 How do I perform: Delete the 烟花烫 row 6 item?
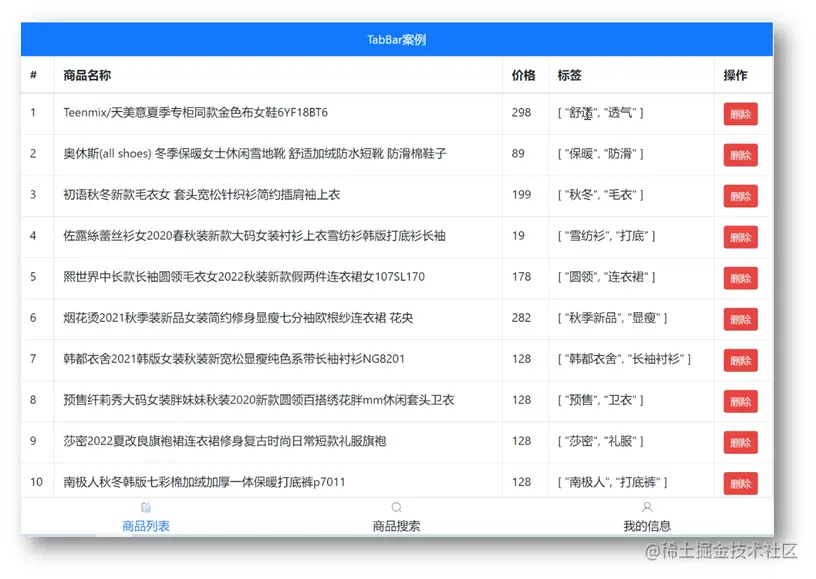(740, 319)
